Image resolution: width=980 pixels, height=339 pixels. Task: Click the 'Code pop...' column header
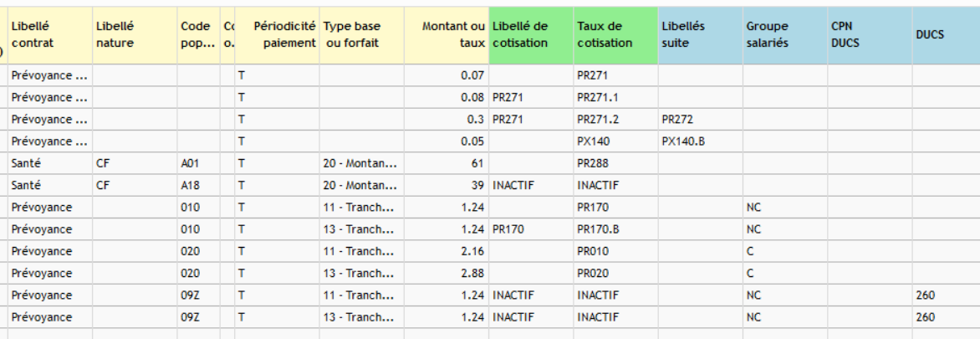tap(197, 34)
